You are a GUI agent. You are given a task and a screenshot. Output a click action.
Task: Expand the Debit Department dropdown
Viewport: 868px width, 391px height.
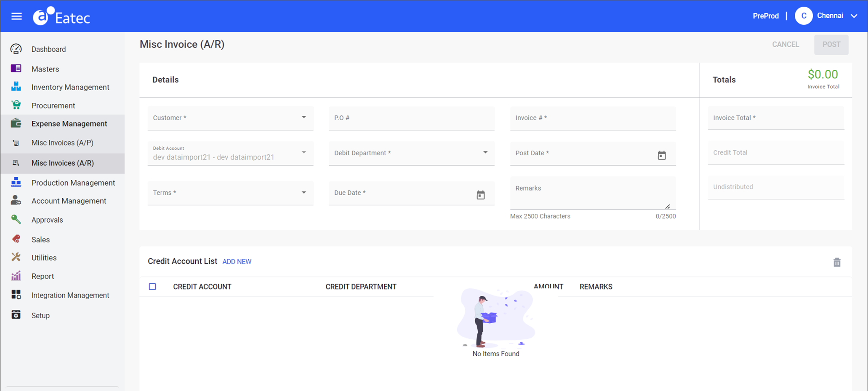[x=485, y=153]
